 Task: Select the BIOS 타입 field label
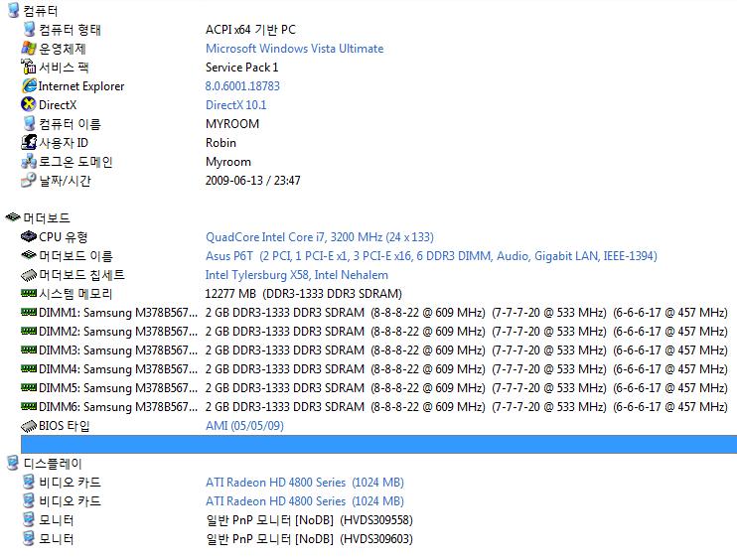64,426
